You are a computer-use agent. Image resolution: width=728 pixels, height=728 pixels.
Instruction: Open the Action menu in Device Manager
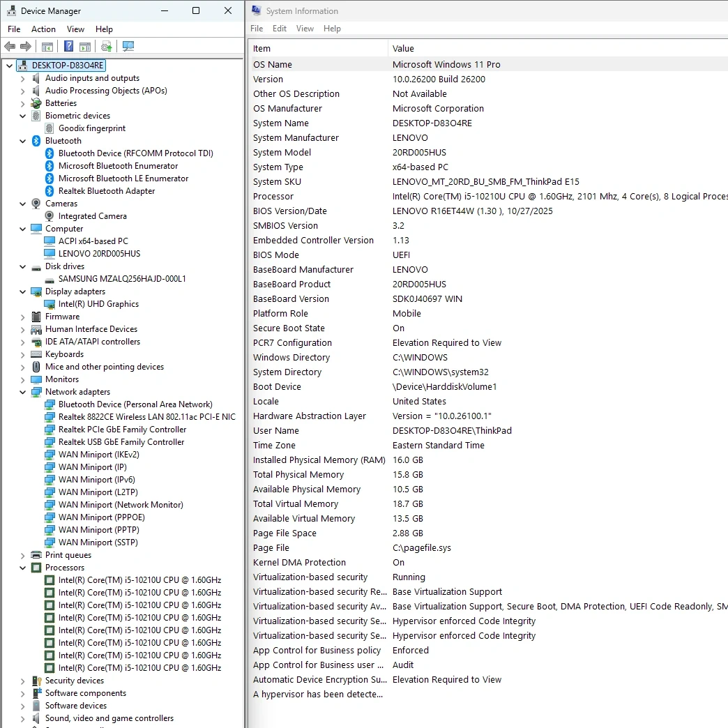click(43, 29)
